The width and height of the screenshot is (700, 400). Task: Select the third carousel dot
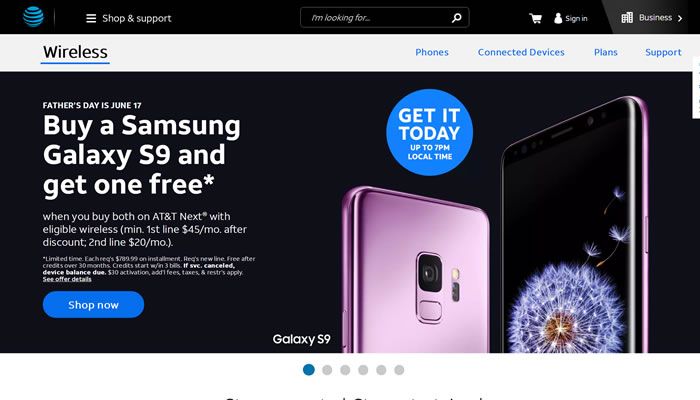coord(345,370)
